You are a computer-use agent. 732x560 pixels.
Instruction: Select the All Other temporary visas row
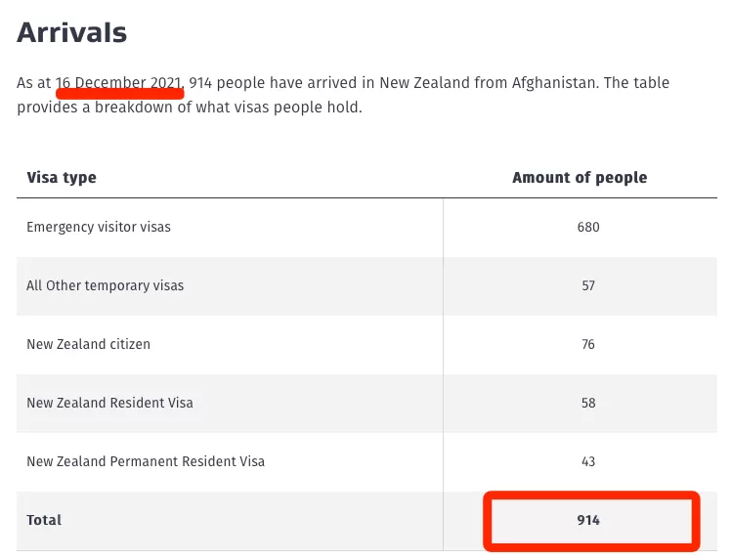click(366, 285)
